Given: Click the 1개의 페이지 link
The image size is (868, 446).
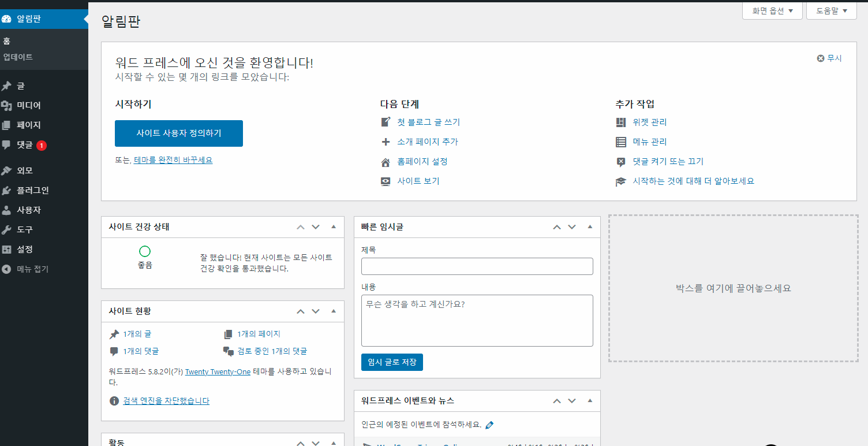Looking at the screenshot, I should pyautogui.click(x=259, y=334).
